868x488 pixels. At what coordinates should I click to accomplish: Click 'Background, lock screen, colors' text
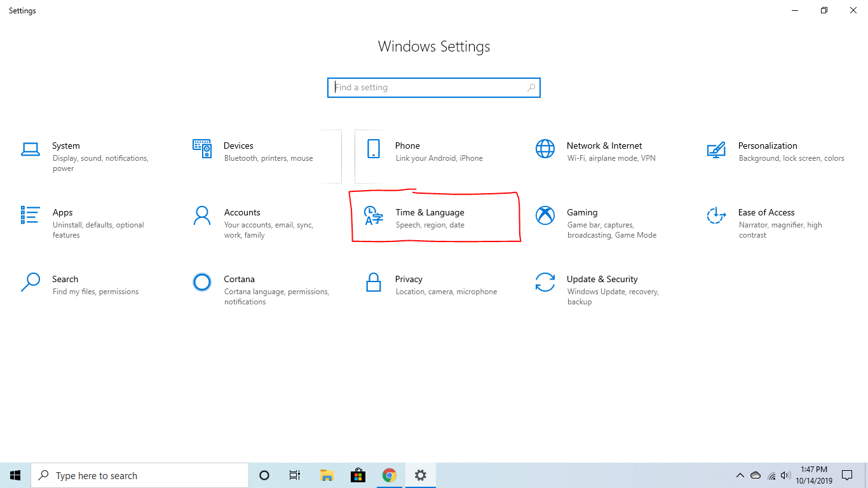pos(792,158)
